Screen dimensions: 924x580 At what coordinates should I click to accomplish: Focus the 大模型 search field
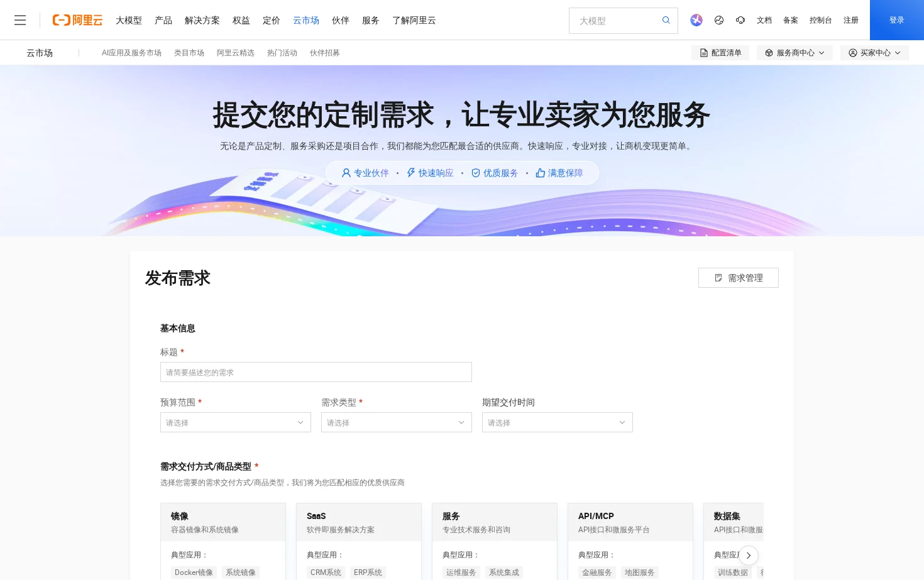pyautogui.click(x=615, y=21)
